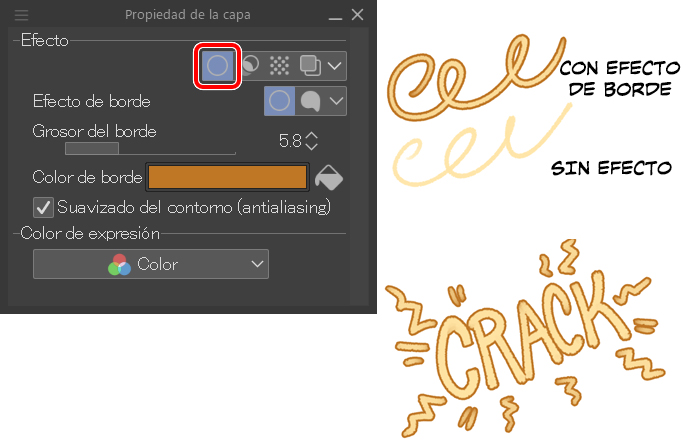Click the paint bucket icon beside border color
Viewport: 686px width, 444px height.
(x=329, y=178)
